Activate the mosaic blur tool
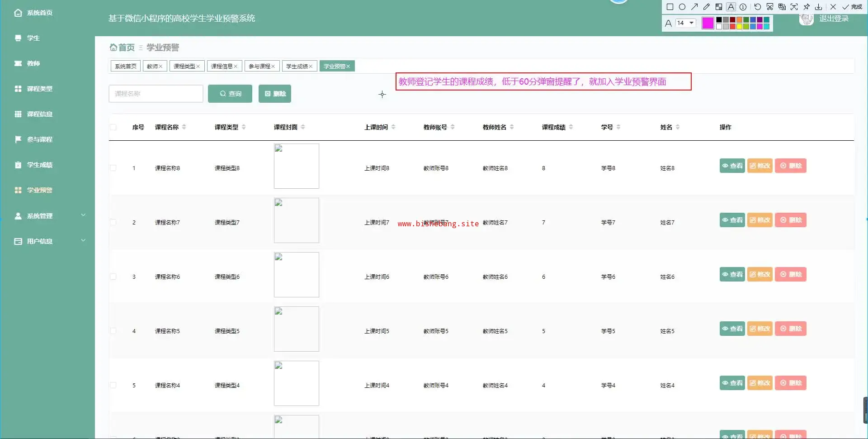The image size is (868, 439). pos(719,7)
